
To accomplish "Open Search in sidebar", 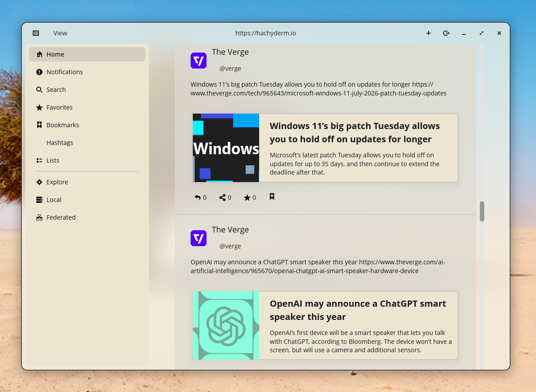I will pos(87,90).
